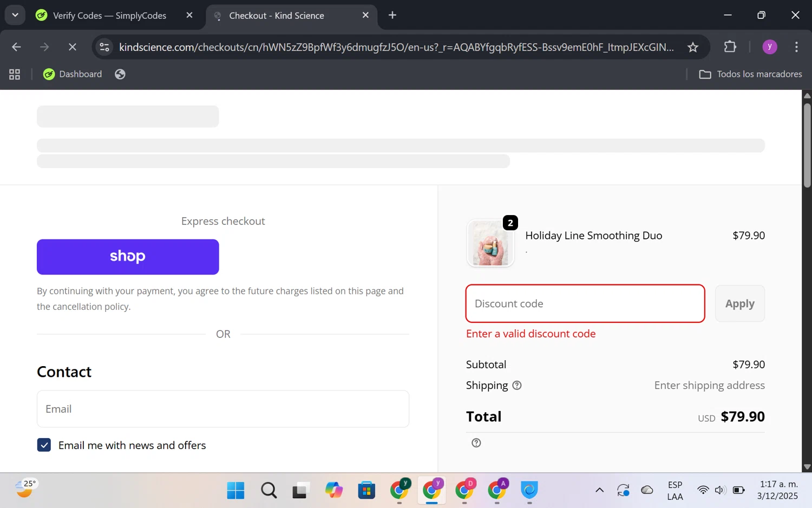Screen dimensions: 812x508
Task: Click the scrollbar up arrow
Action: pyautogui.click(x=807, y=95)
